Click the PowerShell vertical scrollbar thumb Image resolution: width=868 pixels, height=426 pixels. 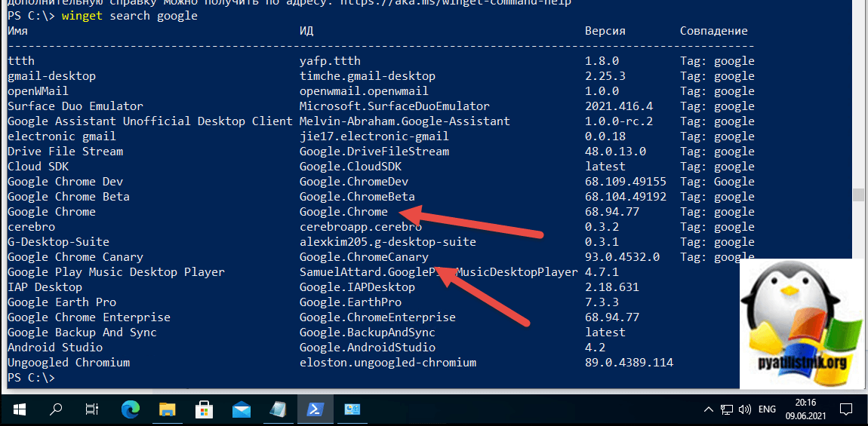[x=857, y=195]
